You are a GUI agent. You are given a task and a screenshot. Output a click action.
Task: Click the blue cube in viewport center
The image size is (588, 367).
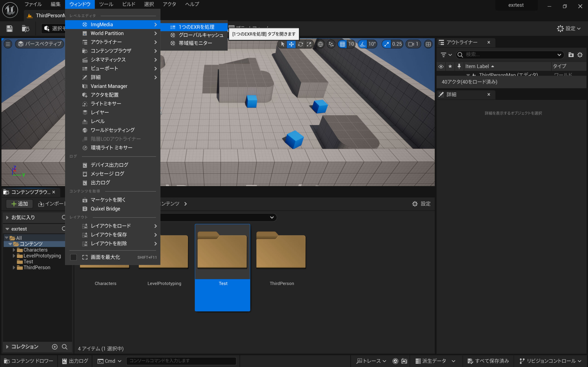coord(251,101)
